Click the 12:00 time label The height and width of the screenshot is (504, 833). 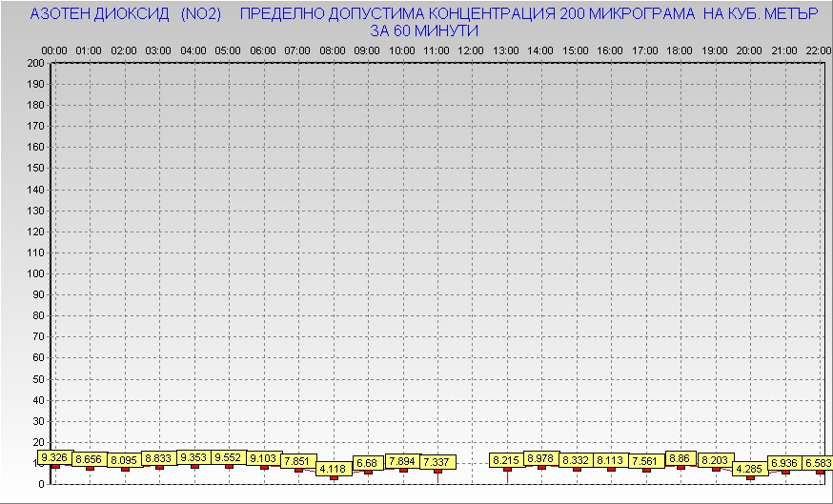click(471, 51)
